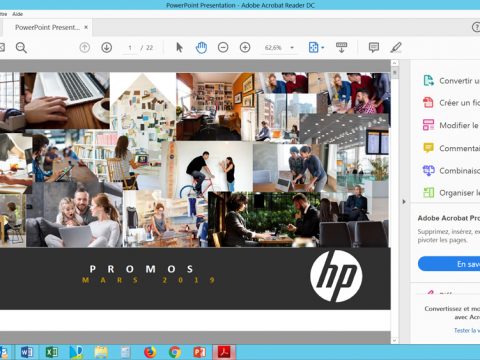Launch Firefox from the taskbar

(150, 352)
